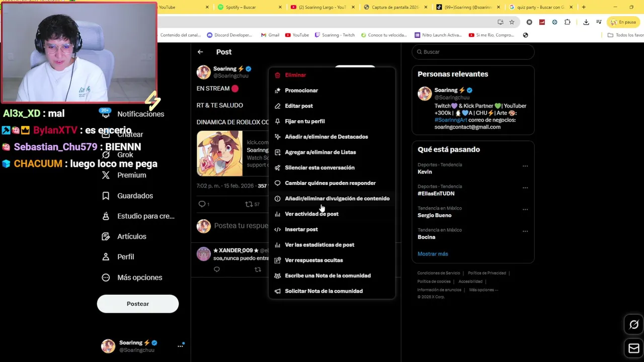
Task: Open the browser downloads icon
Action: pyautogui.click(x=586, y=22)
